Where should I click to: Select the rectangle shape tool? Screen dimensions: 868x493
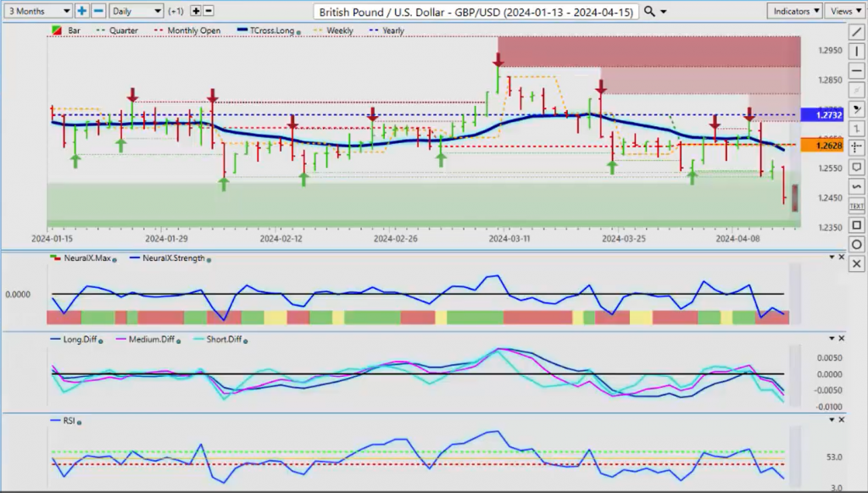pyautogui.click(x=856, y=225)
